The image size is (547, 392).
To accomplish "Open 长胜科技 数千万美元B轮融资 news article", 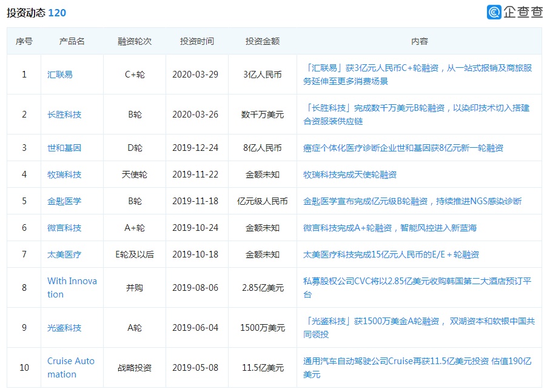I will 417,115.
